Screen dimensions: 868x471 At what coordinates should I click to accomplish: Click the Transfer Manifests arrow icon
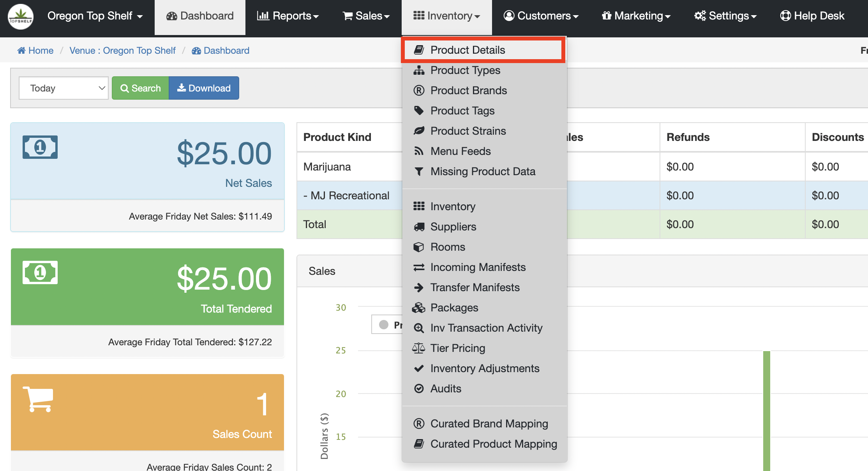419,287
